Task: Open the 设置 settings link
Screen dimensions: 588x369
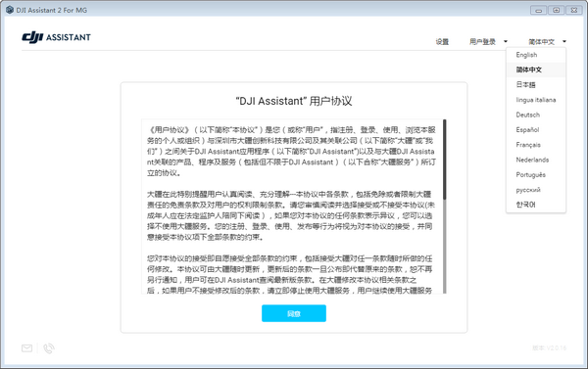Action: click(x=442, y=41)
